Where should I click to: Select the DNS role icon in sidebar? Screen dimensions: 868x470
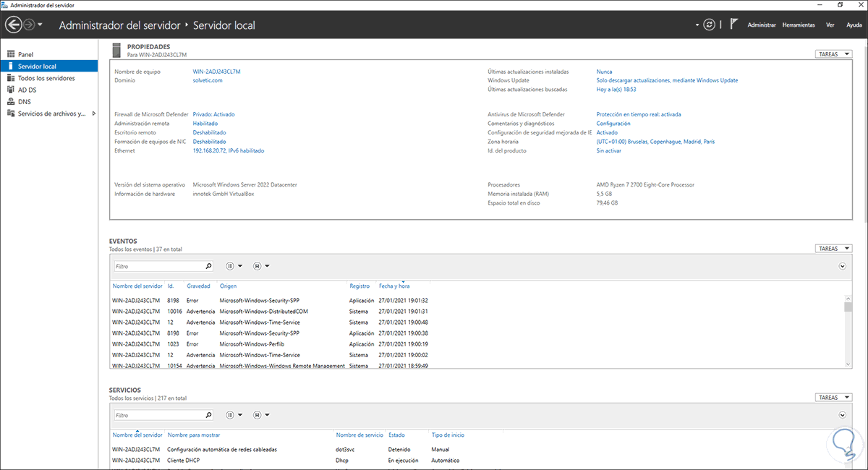[11, 102]
